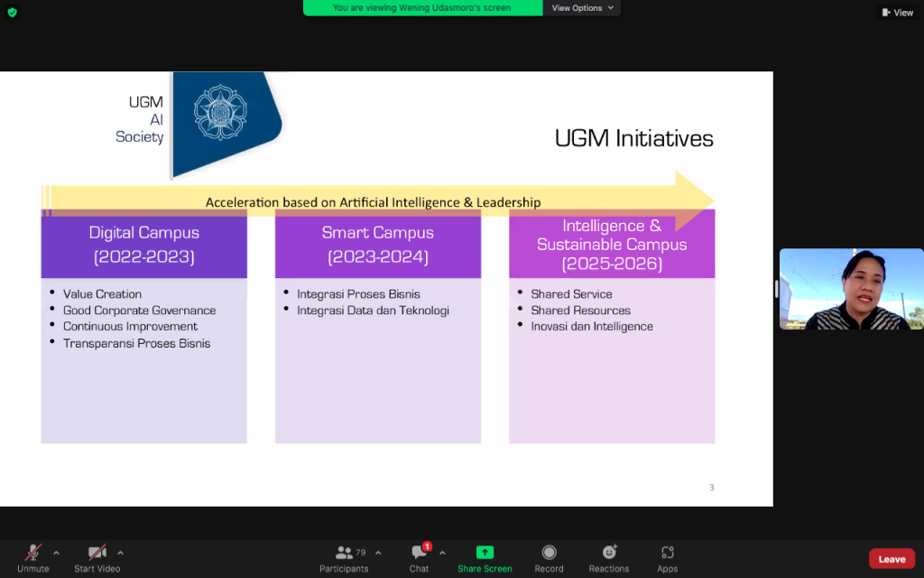This screenshot has width=924, height=578.
Task: Click the 'Inovasi dan Intelligence' bullet
Action: (x=592, y=326)
